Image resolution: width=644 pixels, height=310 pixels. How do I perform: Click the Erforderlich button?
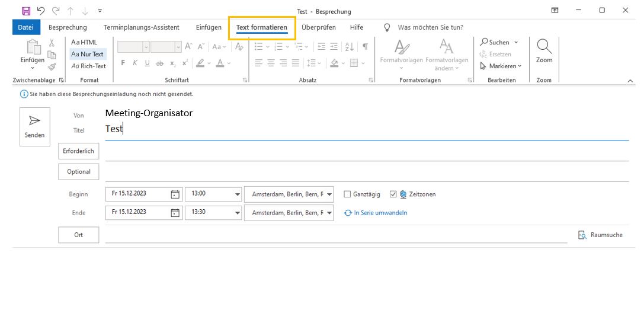pyautogui.click(x=79, y=151)
